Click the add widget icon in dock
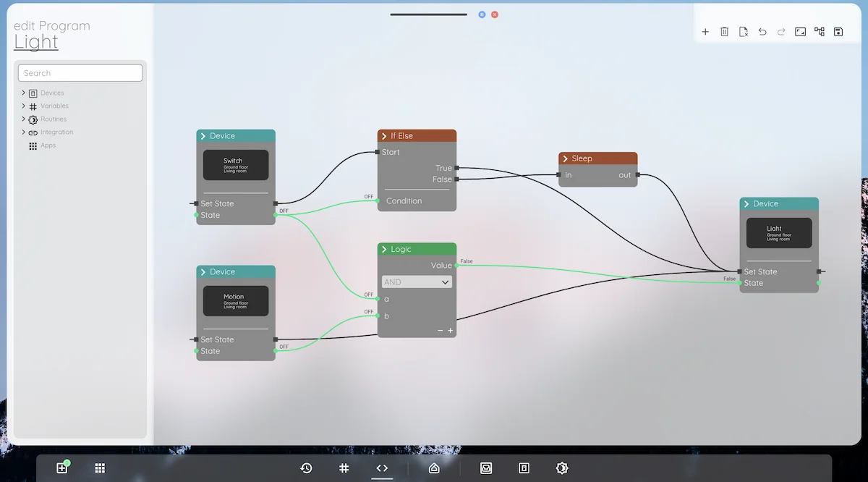 coord(62,468)
